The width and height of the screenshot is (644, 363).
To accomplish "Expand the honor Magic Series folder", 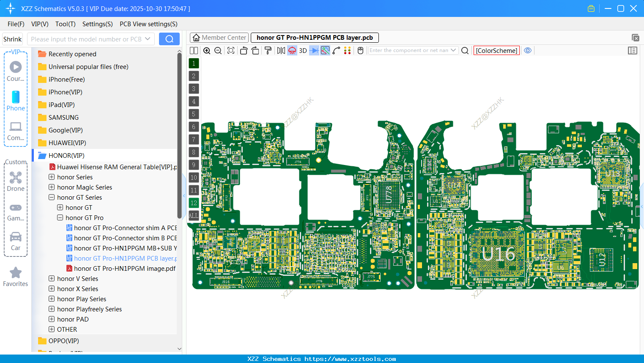I will 51,187.
